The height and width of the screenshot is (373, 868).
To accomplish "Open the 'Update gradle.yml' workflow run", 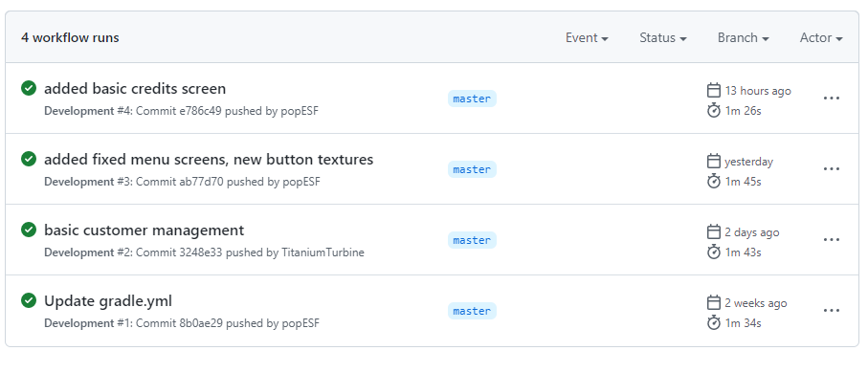I will point(108,301).
